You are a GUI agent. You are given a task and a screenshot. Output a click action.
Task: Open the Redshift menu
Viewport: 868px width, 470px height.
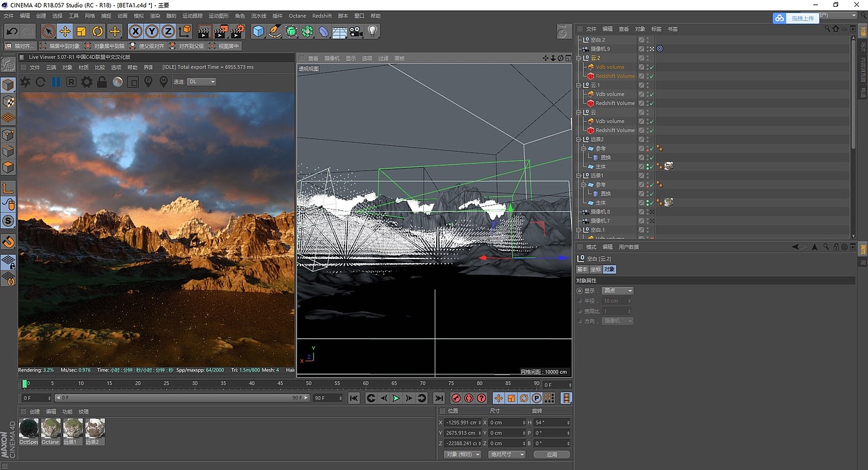322,16
